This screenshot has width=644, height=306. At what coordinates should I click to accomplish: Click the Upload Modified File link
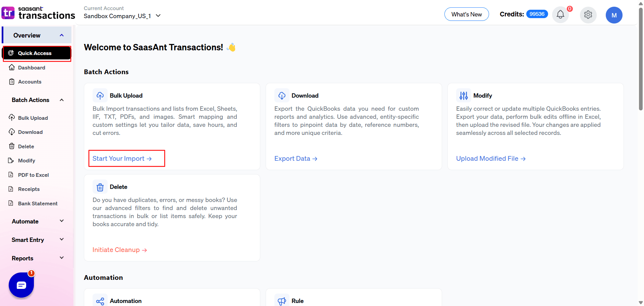click(491, 158)
